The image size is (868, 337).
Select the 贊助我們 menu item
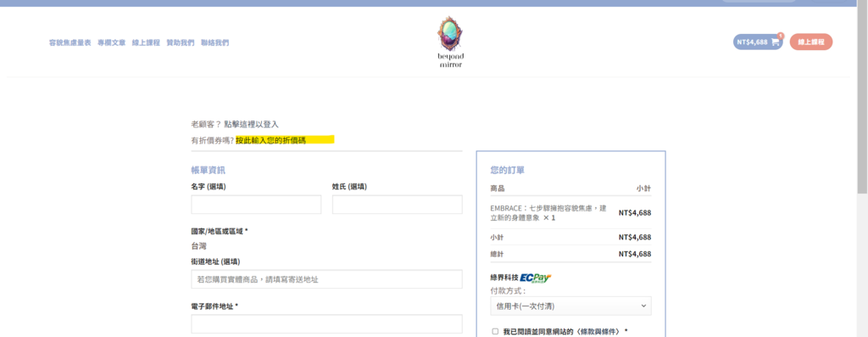(181, 42)
